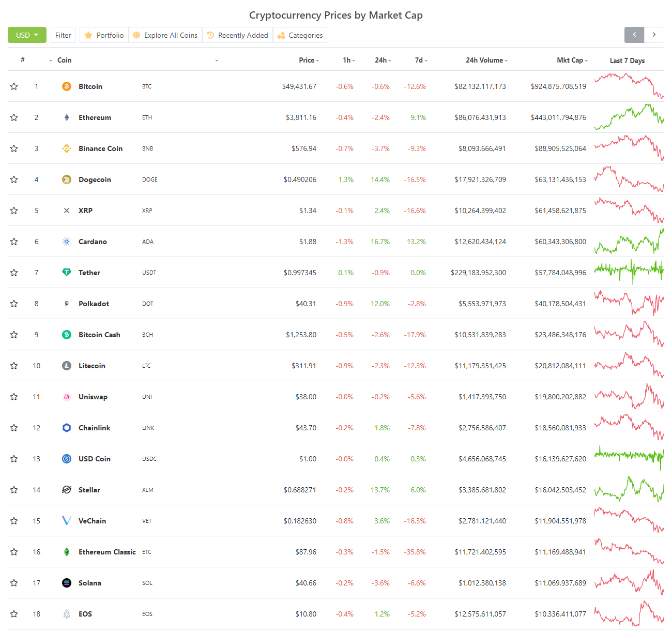Favorite Bitcoin with its star toggle
Image resolution: width=672 pixels, height=631 pixels.
pyautogui.click(x=14, y=86)
